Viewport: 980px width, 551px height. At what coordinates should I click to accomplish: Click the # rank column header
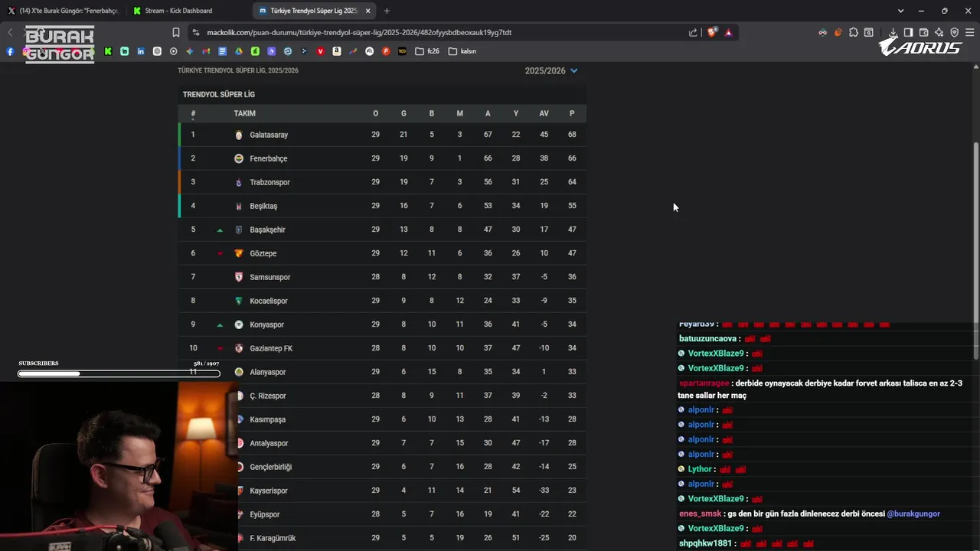193,113
